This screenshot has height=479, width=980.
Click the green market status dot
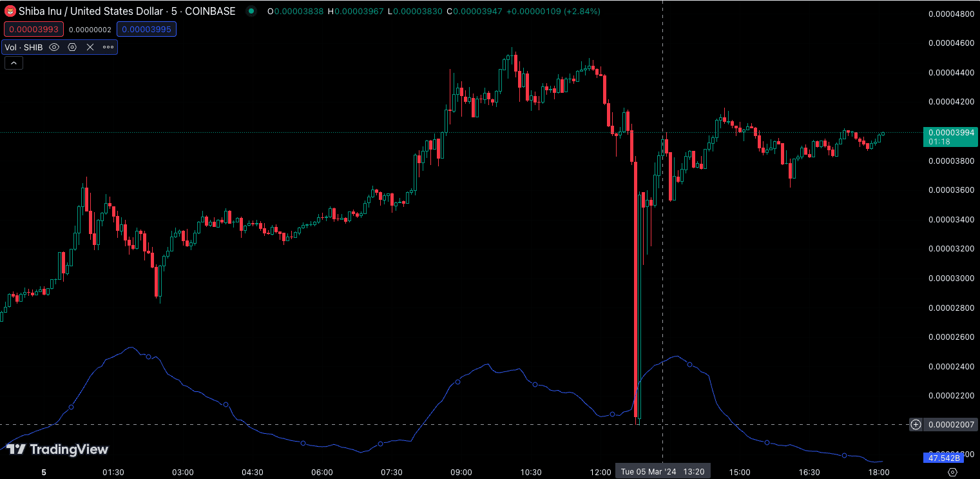(251, 11)
